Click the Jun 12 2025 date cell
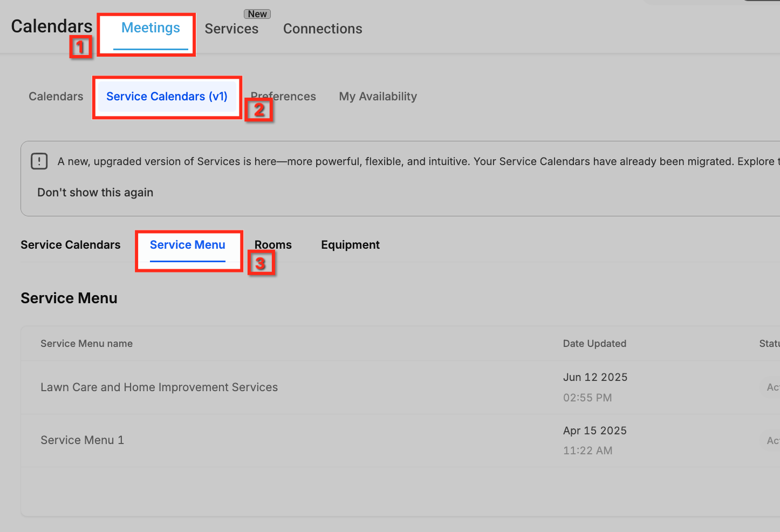Screen dimensions: 780x532 [595, 377]
